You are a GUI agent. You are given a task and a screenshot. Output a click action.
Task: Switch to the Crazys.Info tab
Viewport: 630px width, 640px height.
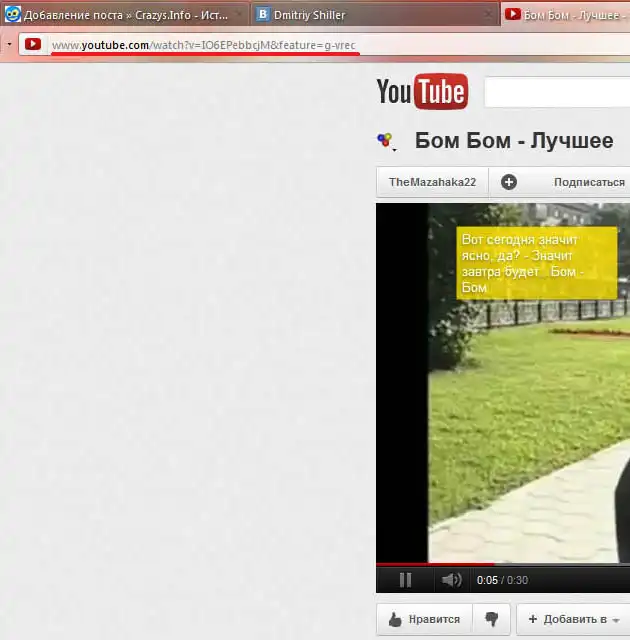[x=115, y=15]
